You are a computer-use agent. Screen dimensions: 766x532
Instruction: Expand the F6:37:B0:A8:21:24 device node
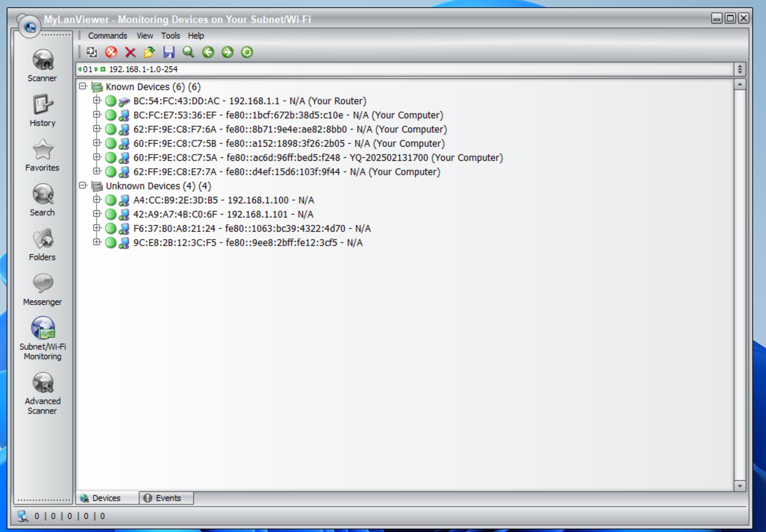[x=97, y=228]
